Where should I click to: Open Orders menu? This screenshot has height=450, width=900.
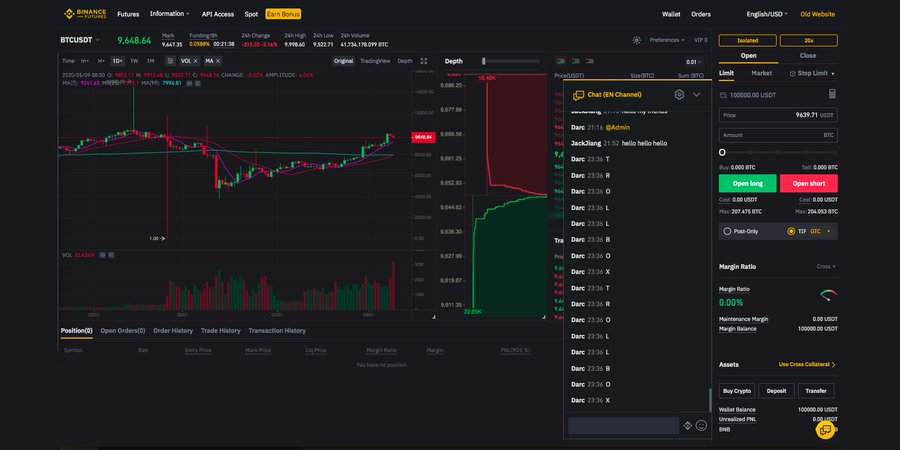(x=701, y=14)
